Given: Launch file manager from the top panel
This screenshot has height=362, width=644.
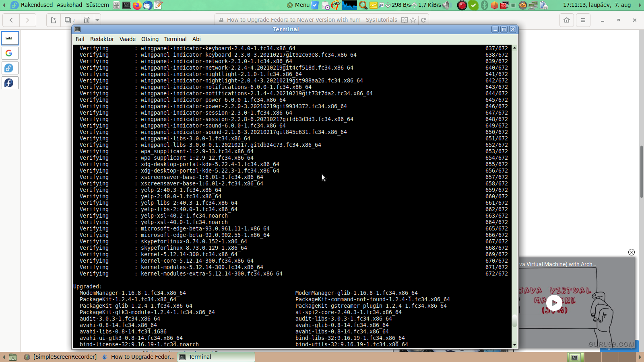Looking at the screenshot, I should point(116,5).
